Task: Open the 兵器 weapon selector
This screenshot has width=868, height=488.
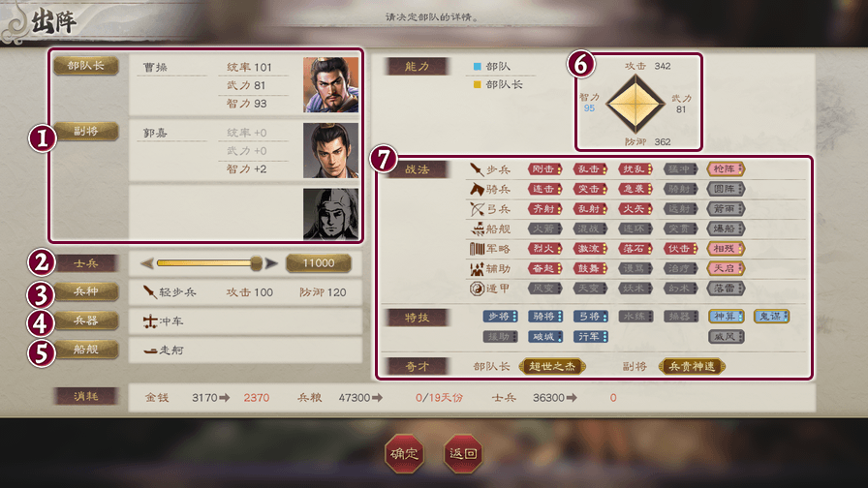Action: [86, 320]
